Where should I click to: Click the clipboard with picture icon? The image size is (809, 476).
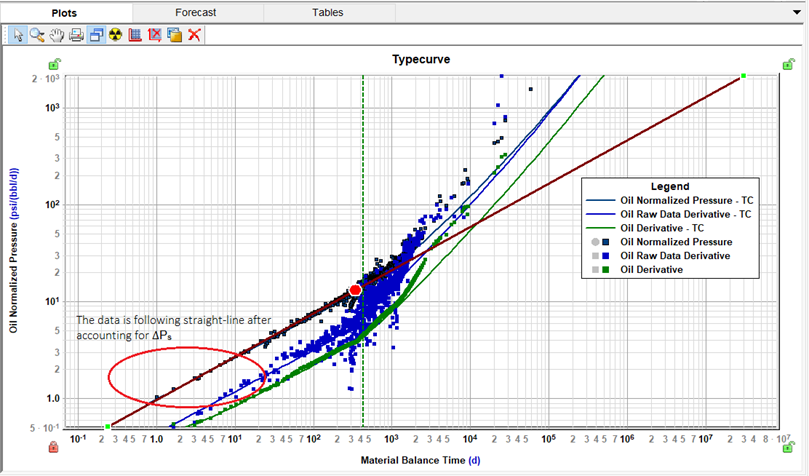pyautogui.click(x=174, y=35)
